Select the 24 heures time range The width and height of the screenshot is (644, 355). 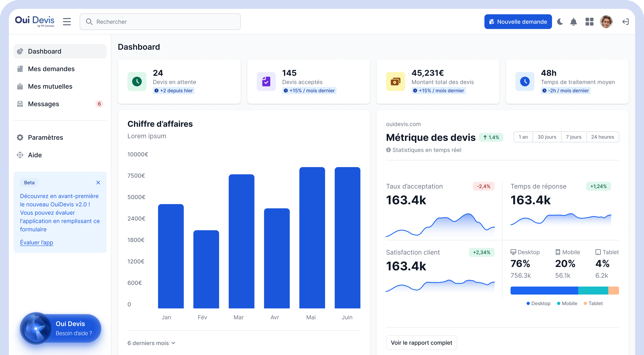[602, 137]
